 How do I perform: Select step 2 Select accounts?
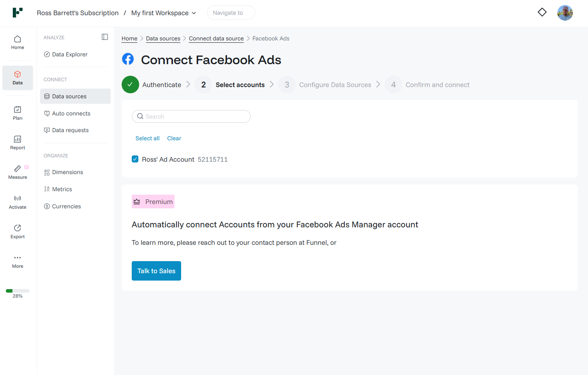coord(230,85)
